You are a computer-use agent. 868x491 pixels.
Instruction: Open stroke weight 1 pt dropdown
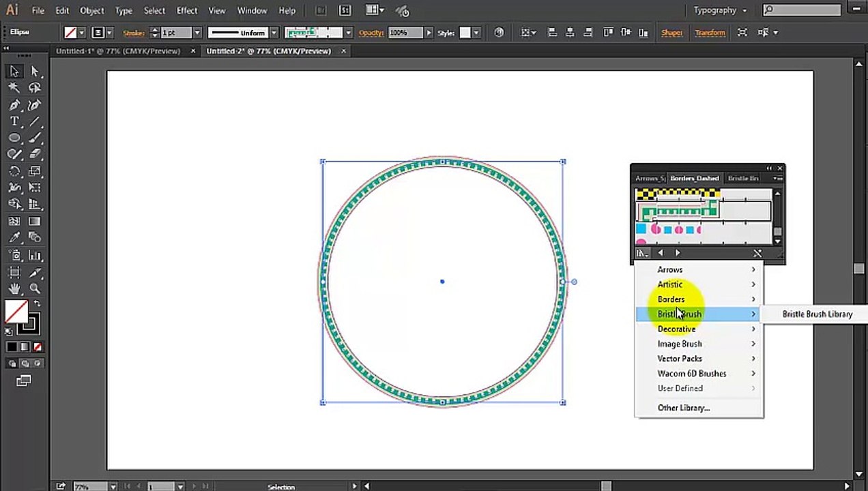pyautogui.click(x=197, y=33)
